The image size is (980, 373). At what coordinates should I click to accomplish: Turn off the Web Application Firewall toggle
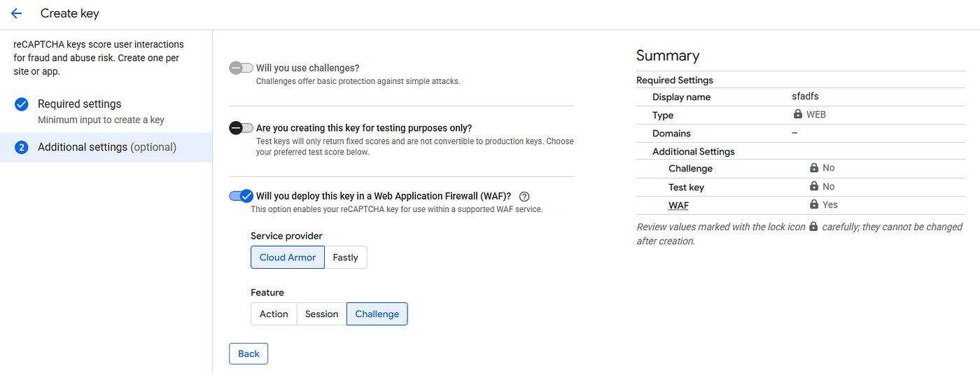[x=241, y=196]
